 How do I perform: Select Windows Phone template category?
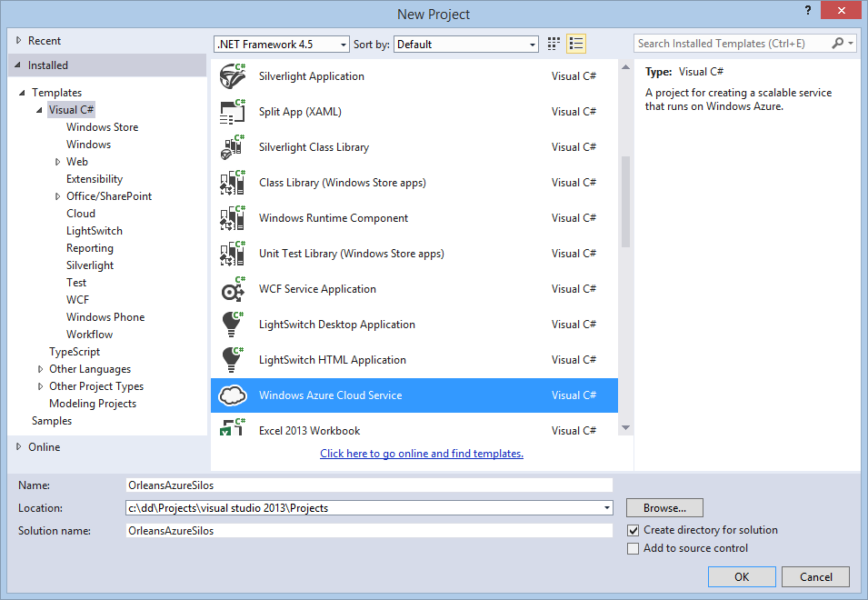[105, 317]
